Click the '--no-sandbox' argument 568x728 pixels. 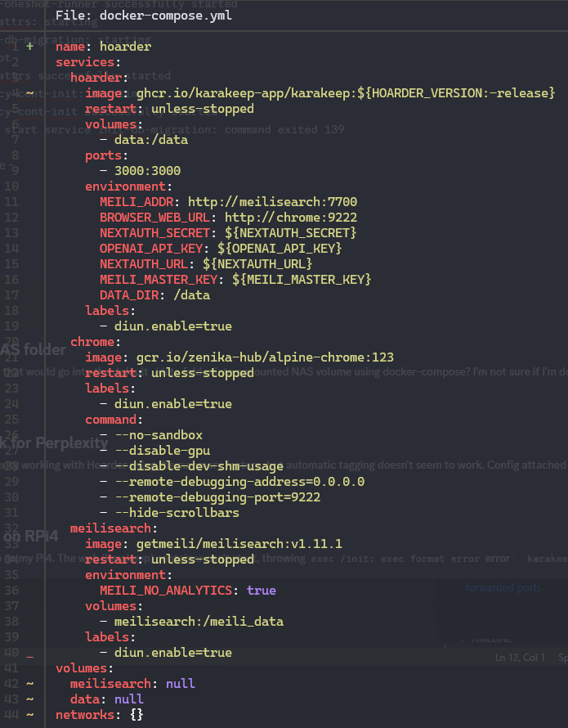tap(159, 435)
